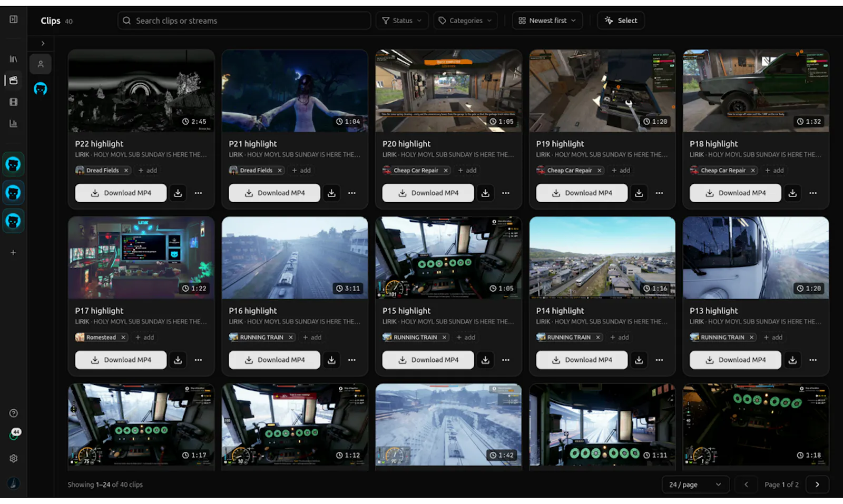Screen dimensions: 843x504
Task: Add a category to P13 highlight
Action: (773, 338)
